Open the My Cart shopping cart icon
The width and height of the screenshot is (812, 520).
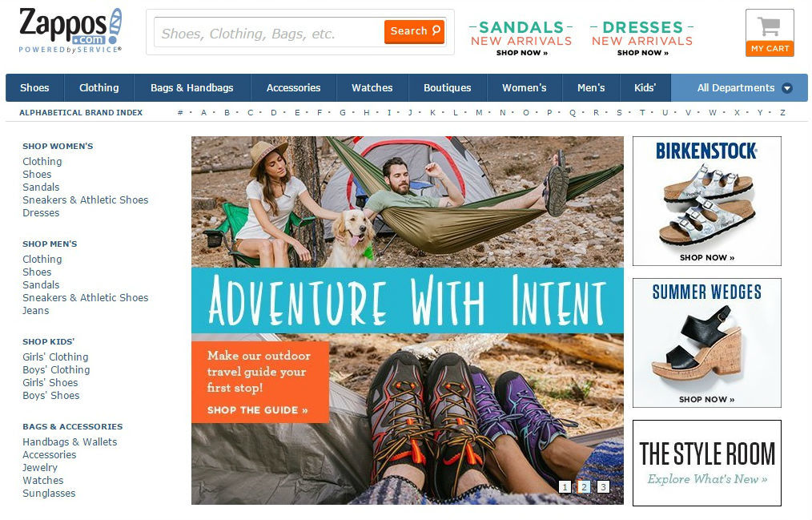click(770, 33)
